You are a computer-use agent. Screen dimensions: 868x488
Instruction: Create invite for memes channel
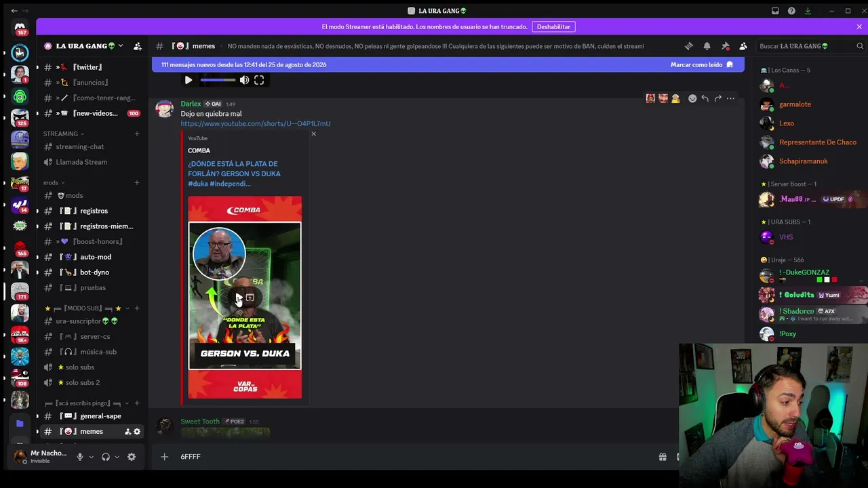(x=127, y=432)
